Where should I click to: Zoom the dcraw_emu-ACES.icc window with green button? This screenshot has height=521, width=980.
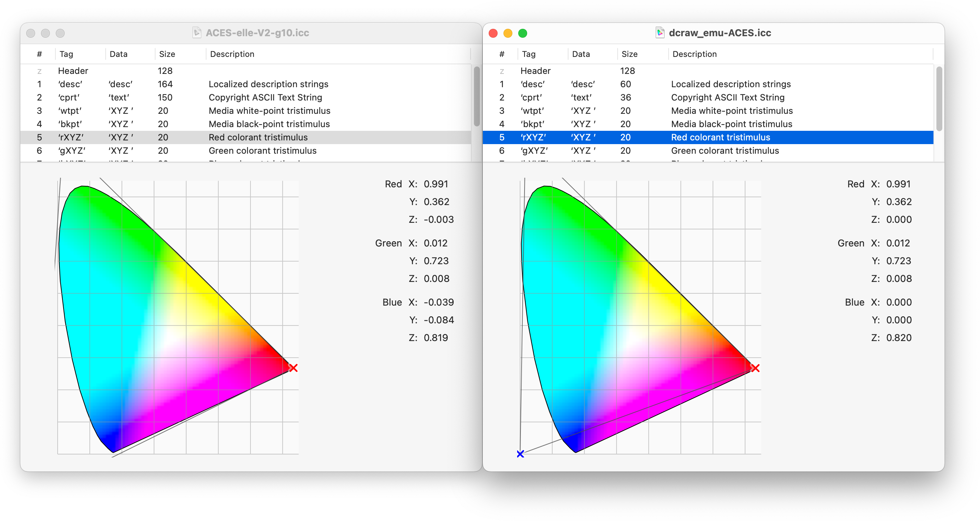point(523,33)
